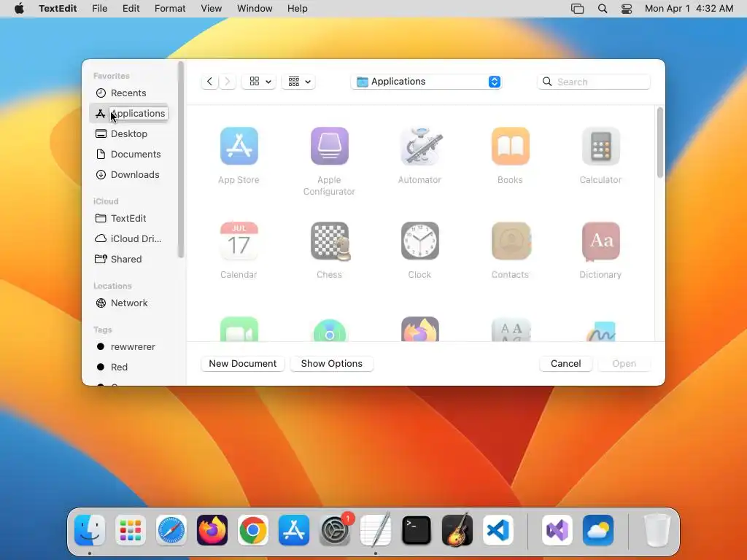Image resolution: width=747 pixels, height=560 pixels.
Task: Click the date and time in menu bar
Action: (x=689, y=9)
